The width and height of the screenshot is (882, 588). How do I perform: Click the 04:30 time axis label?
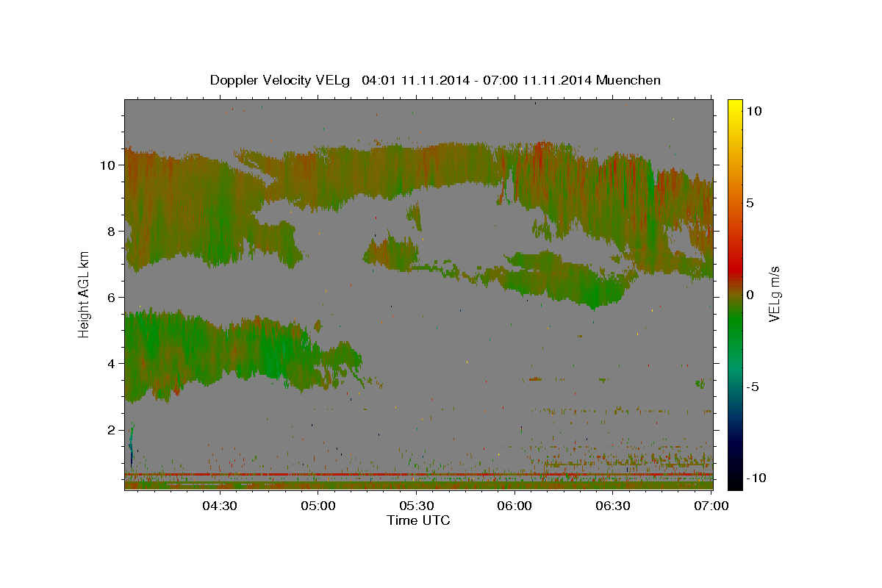pos(219,506)
